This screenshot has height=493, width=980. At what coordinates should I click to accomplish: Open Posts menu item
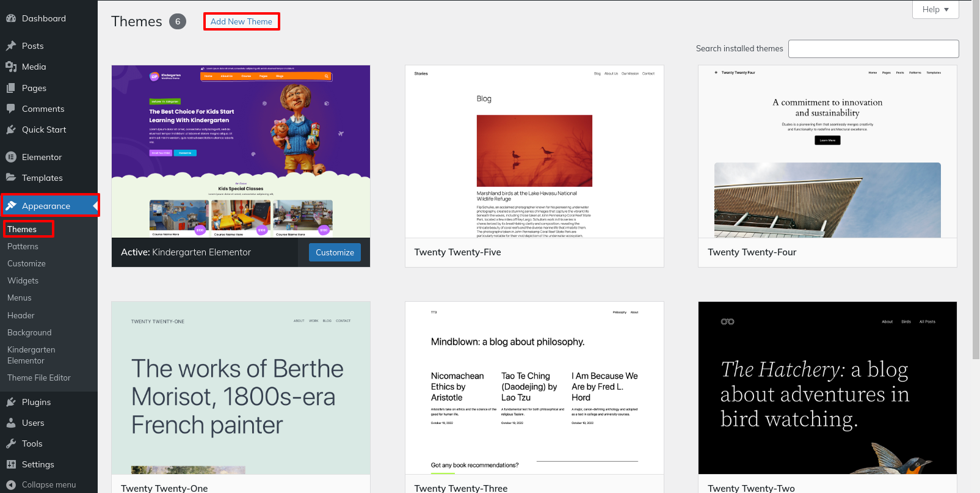point(49,46)
